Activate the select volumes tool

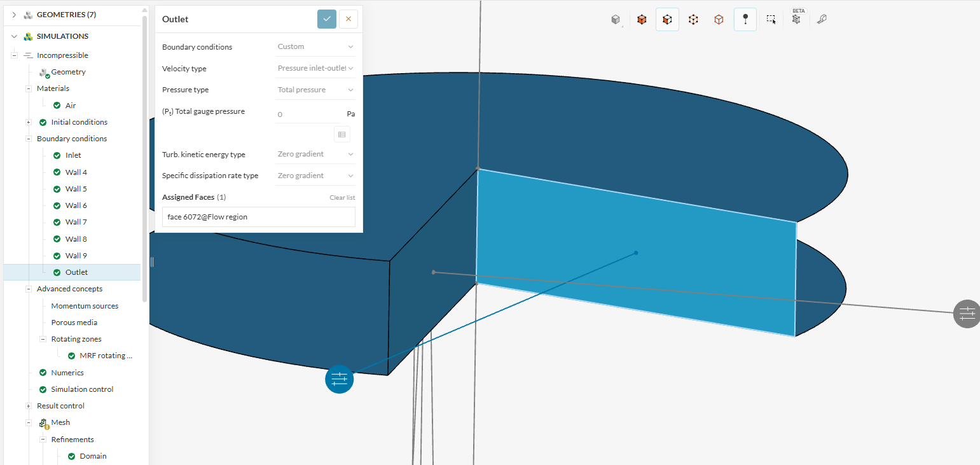click(x=642, y=20)
